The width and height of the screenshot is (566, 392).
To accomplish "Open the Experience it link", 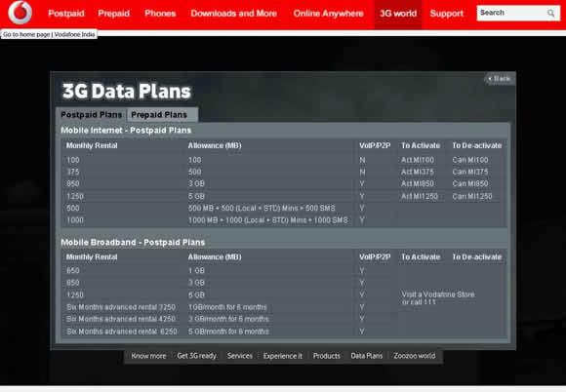I will pyautogui.click(x=283, y=356).
